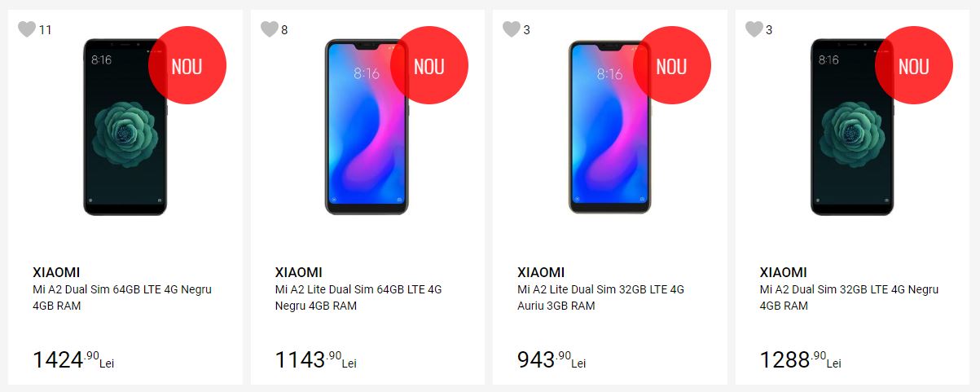This screenshot has width=980, height=392.
Task: Click heart icon on Mi A2 Lite 64GB card
Action: point(270,29)
